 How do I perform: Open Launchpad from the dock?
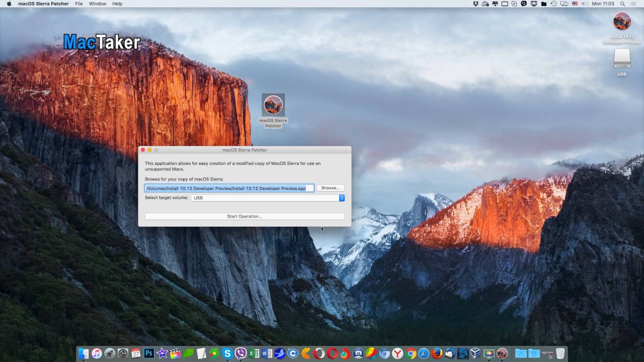tap(110, 353)
